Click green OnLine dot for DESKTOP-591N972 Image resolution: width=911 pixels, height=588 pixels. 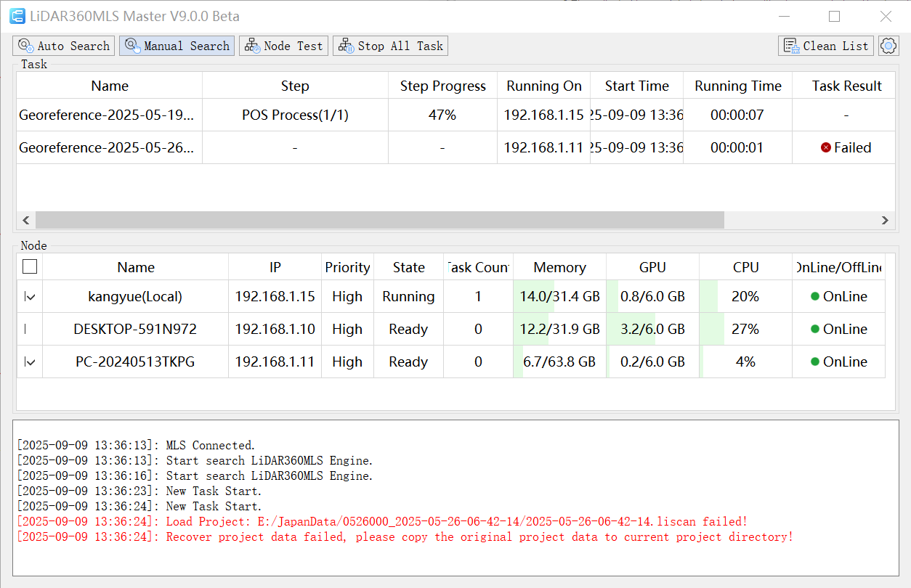pyautogui.click(x=815, y=329)
